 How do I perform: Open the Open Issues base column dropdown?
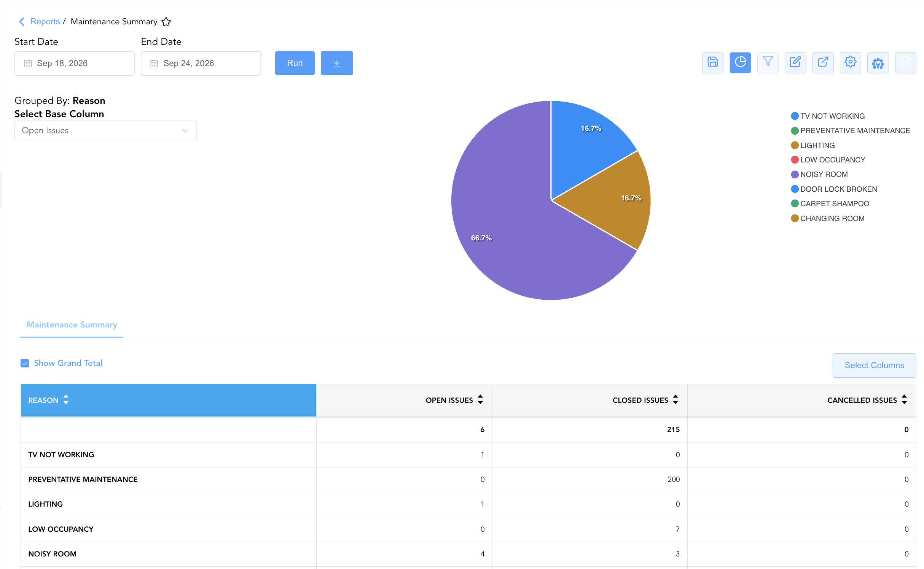tap(106, 130)
